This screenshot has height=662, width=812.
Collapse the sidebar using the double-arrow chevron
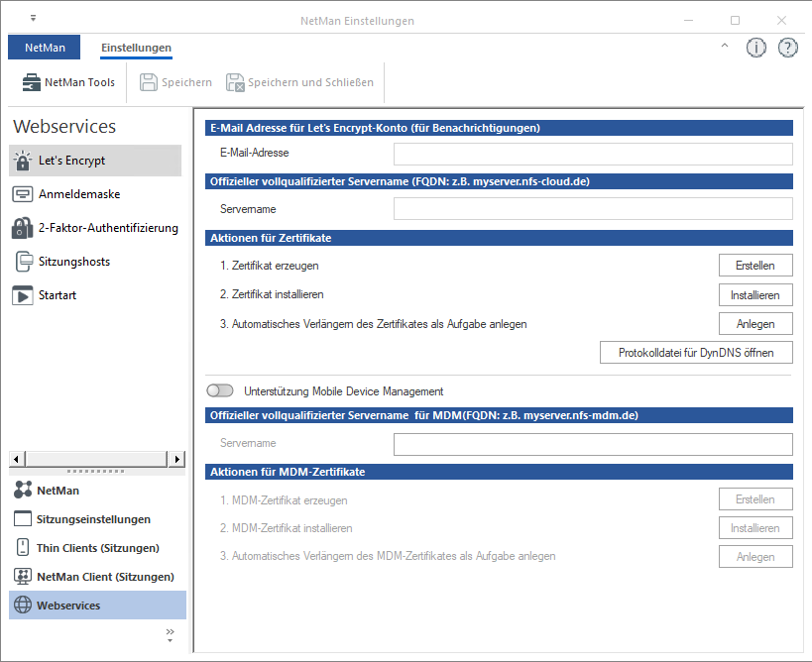click(170, 632)
